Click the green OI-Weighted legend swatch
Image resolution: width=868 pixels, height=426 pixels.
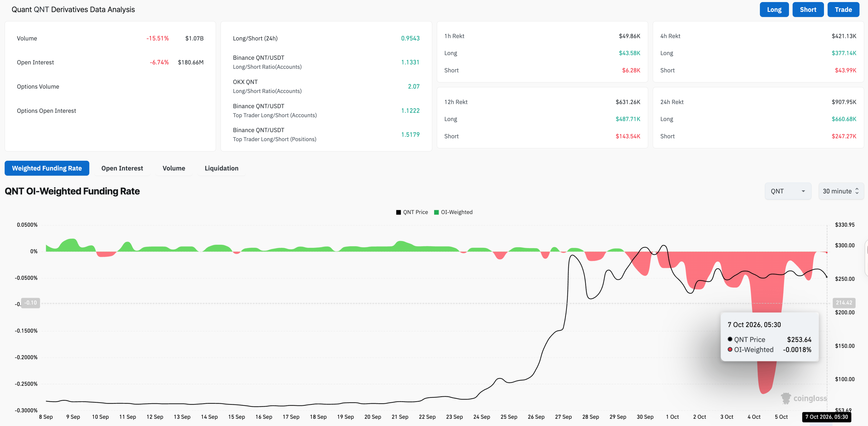(436, 212)
